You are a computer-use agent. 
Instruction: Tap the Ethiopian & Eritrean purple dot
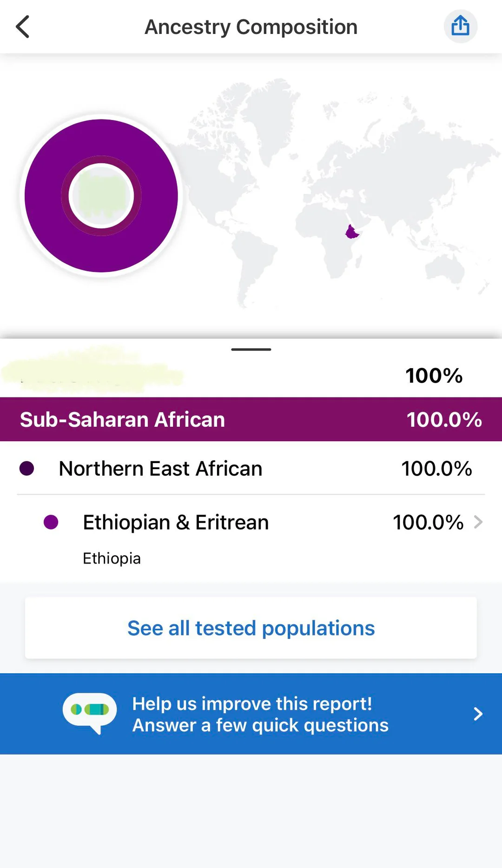(51, 522)
